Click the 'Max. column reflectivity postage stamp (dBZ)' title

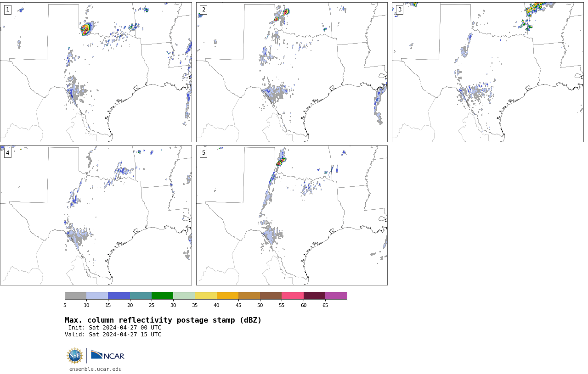pos(163,320)
